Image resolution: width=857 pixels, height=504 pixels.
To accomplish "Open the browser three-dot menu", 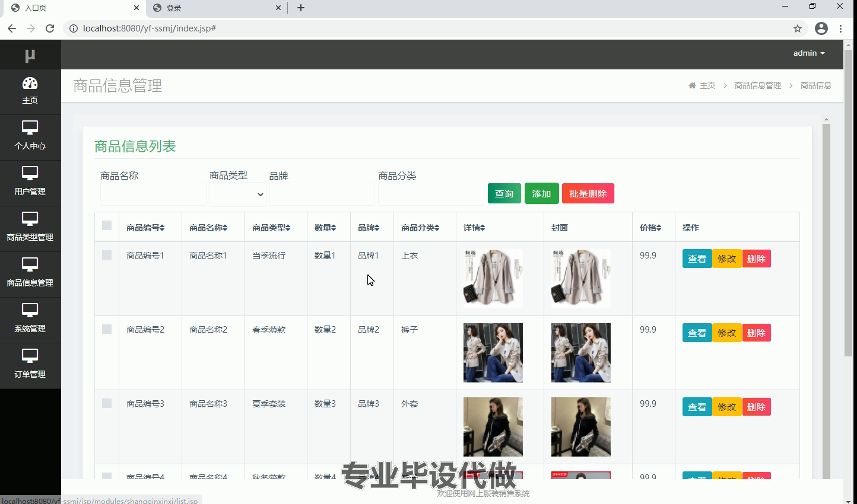I will click(840, 28).
